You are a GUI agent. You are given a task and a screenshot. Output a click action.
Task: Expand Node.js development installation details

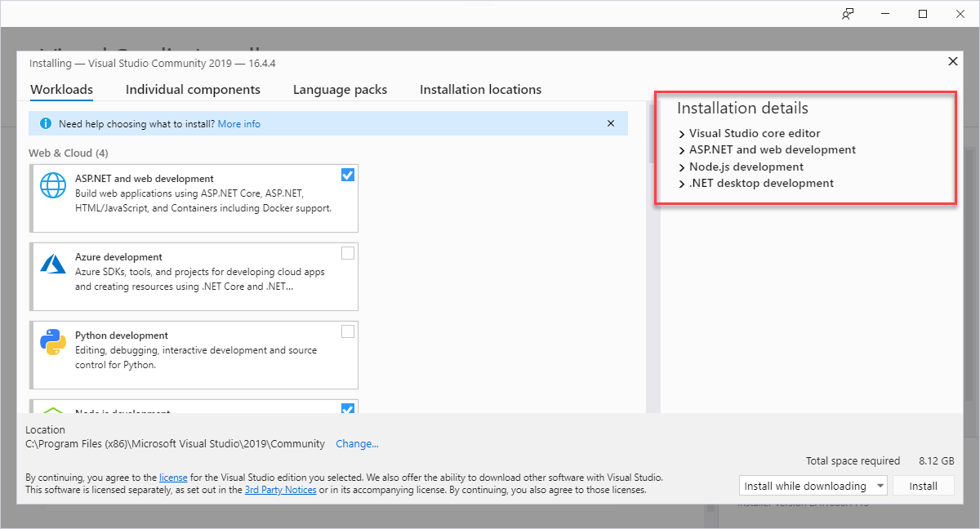(x=682, y=167)
